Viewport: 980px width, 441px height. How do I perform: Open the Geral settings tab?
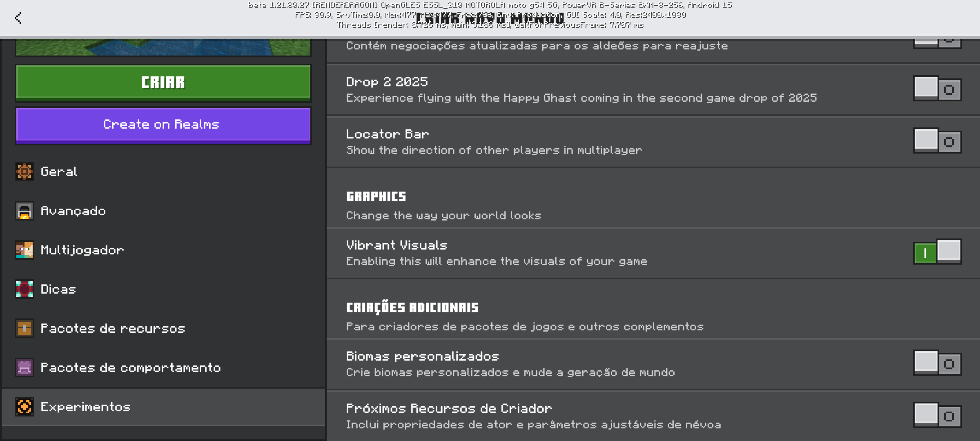tap(59, 171)
